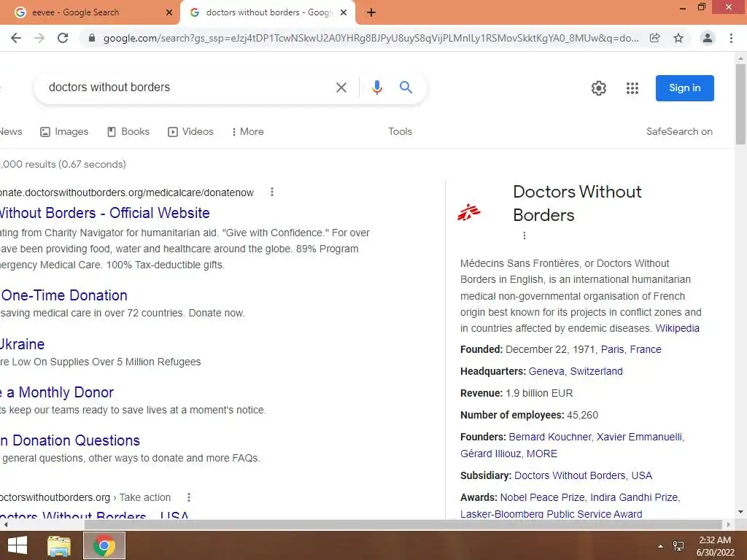The width and height of the screenshot is (747, 560).
Task: Expand MORE founders link
Action: point(542,454)
